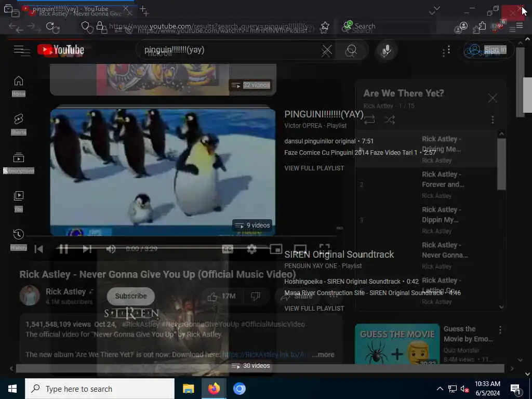Viewport: 532px width, 399px height.
Task: Show hidden icons in the system tray
Action: coord(440,389)
